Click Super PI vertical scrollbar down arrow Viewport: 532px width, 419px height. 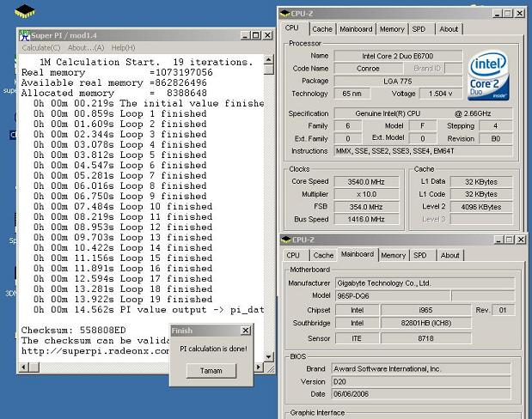coord(269,356)
